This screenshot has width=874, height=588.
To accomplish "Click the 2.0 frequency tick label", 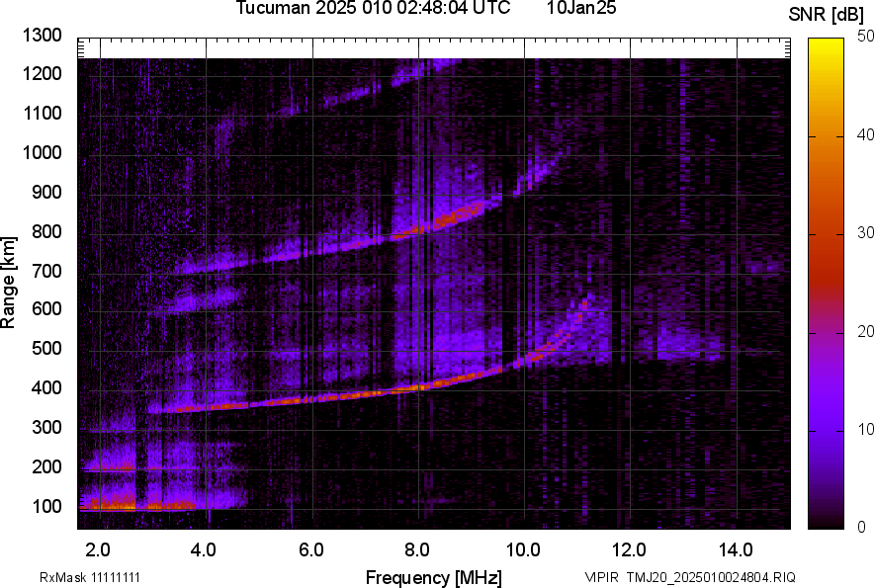I will tap(98, 549).
